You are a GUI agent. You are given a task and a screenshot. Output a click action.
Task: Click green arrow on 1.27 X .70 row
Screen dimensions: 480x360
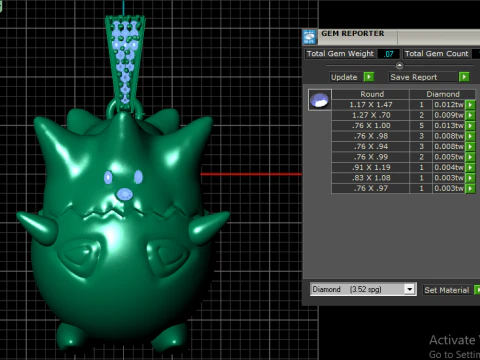[470, 115]
